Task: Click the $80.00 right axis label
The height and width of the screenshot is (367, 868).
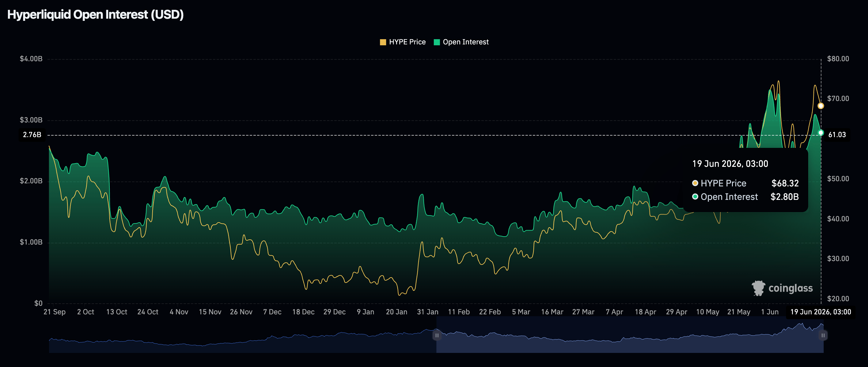Action: point(838,59)
